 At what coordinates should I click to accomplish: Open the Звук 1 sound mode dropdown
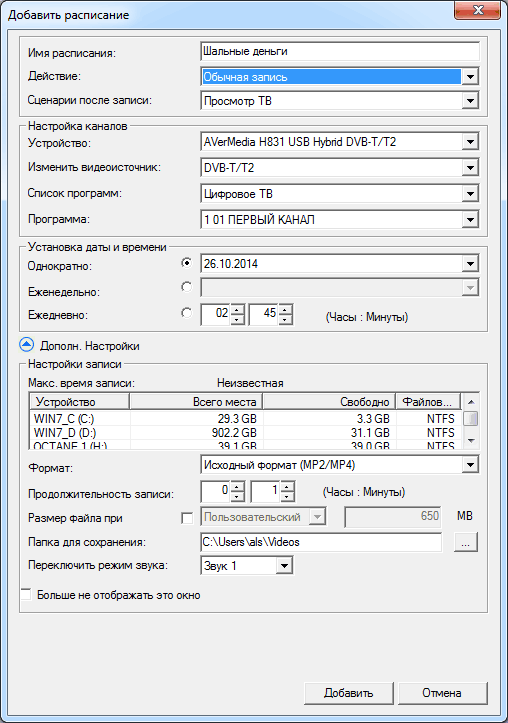click(284, 565)
